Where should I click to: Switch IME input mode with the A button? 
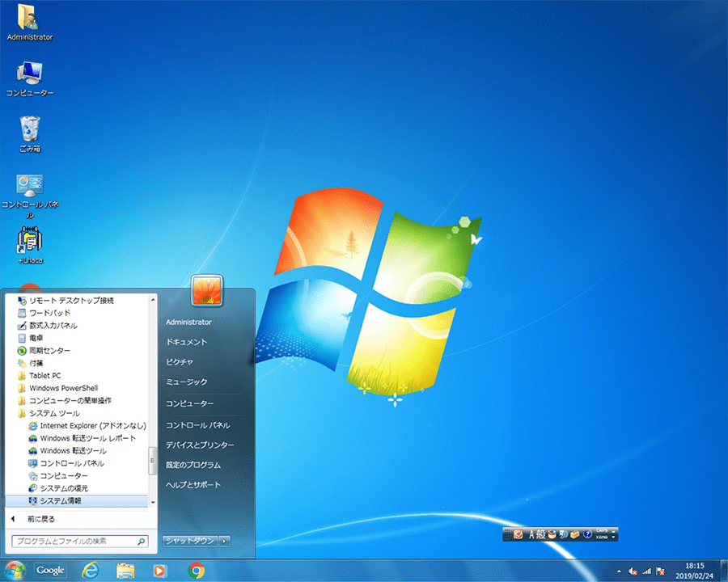(532, 534)
